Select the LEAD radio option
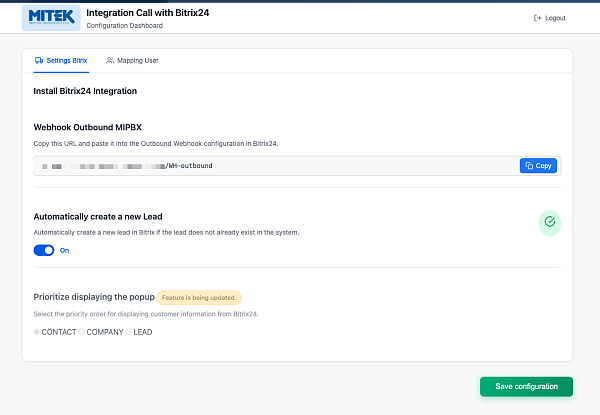The image size is (600, 415). click(129, 332)
